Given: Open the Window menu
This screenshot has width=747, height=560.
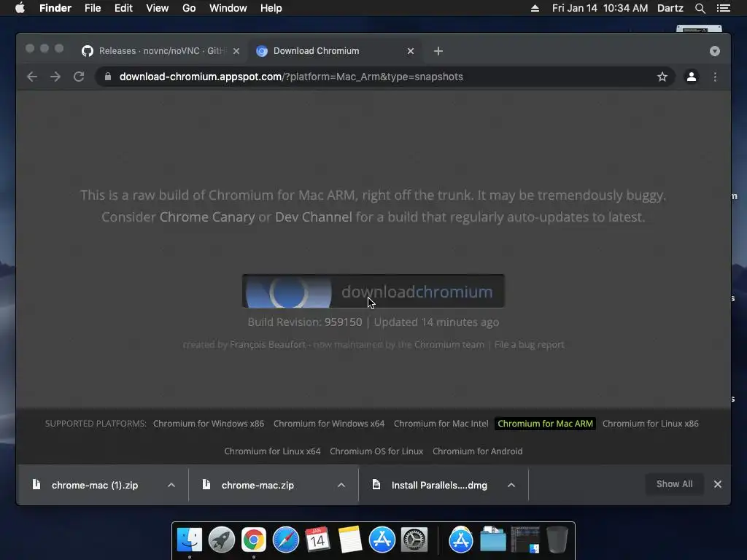Looking at the screenshot, I should tap(228, 8).
